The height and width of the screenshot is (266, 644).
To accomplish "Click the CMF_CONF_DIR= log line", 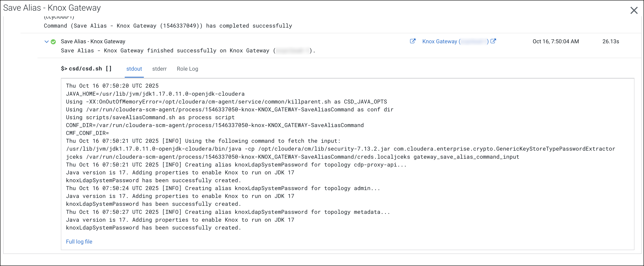I will click(87, 133).
